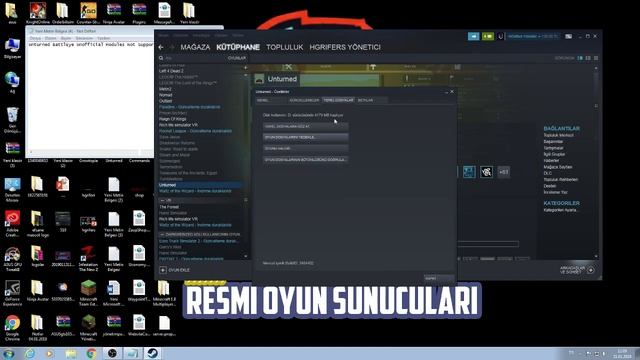Click the KAPAT button in properties dialog

coord(439,278)
